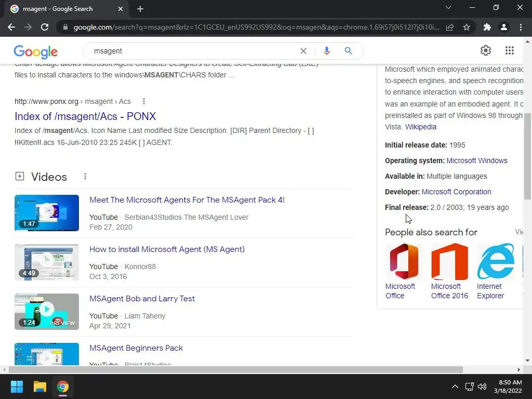Open Internet Explorer related search
Screen dimensions: 532x399
(495, 271)
